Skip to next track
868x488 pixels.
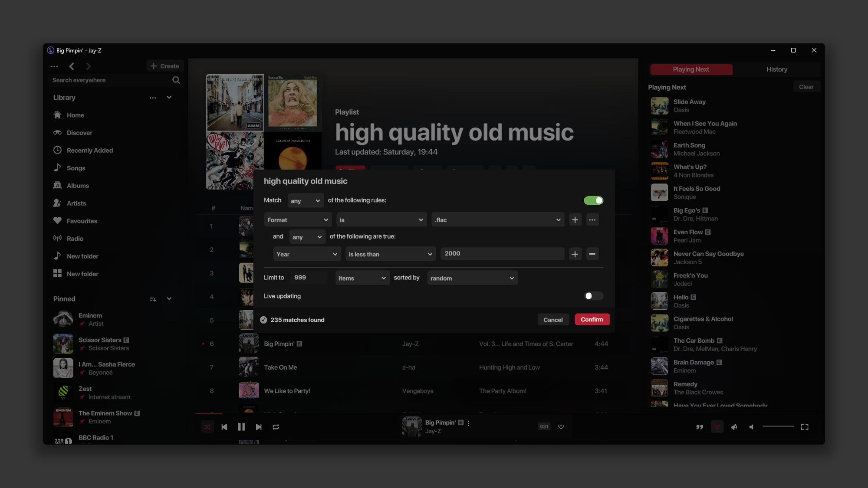click(259, 427)
